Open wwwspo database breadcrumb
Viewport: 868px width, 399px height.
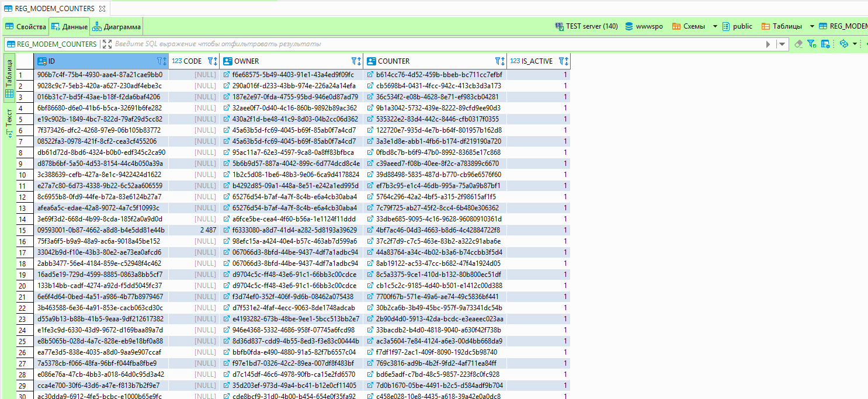tap(644, 26)
